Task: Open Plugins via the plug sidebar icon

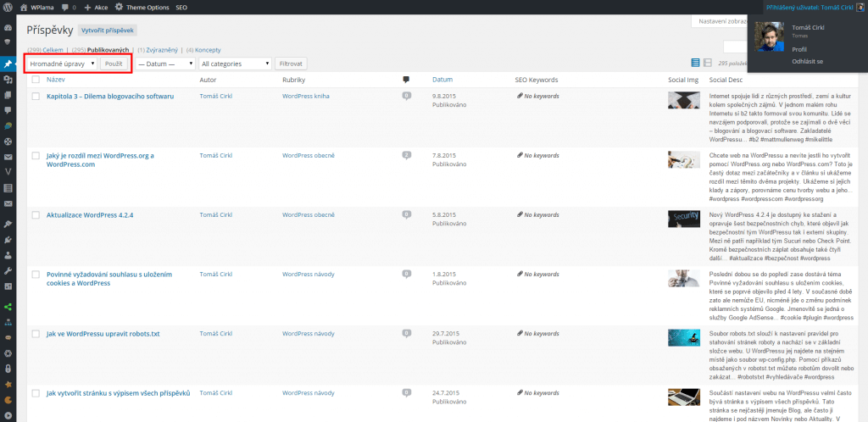Action: 8,240
